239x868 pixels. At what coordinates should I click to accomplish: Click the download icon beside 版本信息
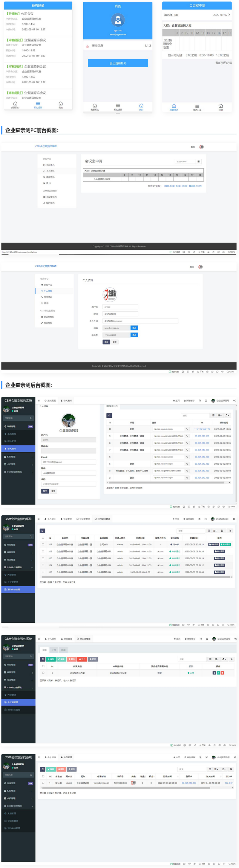tap(88, 46)
